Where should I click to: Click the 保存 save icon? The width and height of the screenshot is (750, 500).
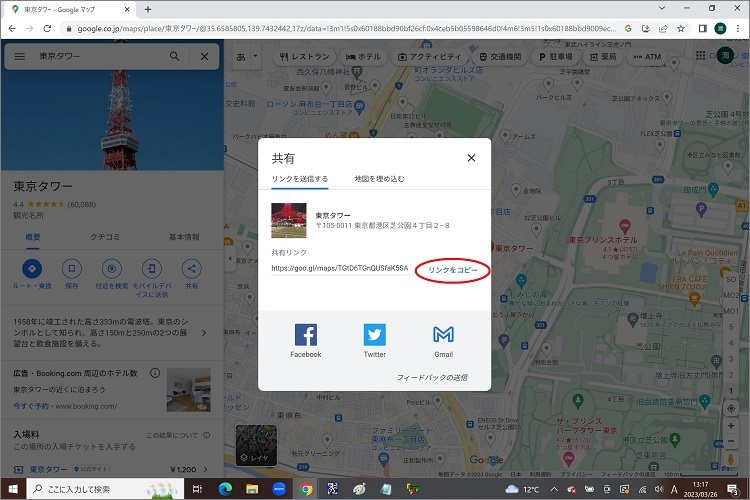[x=72, y=268]
